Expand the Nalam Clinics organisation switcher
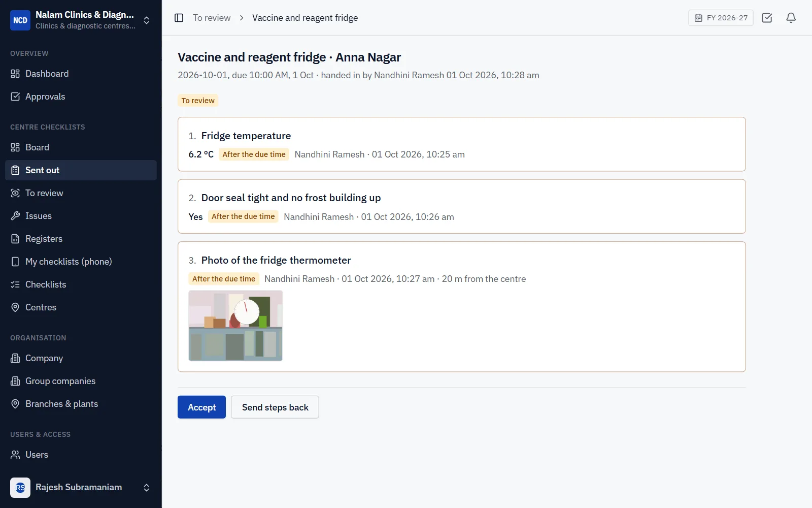 146,20
